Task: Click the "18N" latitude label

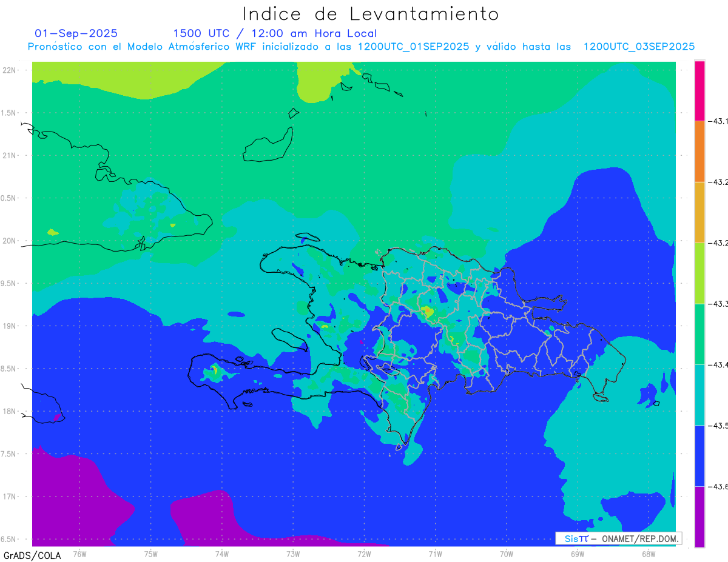Action: pyautogui.click(x=10, y=412)
